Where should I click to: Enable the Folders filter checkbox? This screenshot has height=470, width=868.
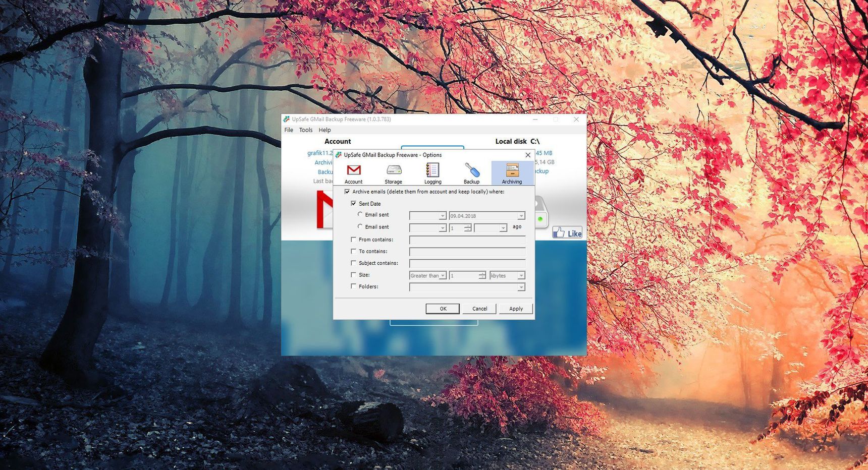tap(353, 286)
